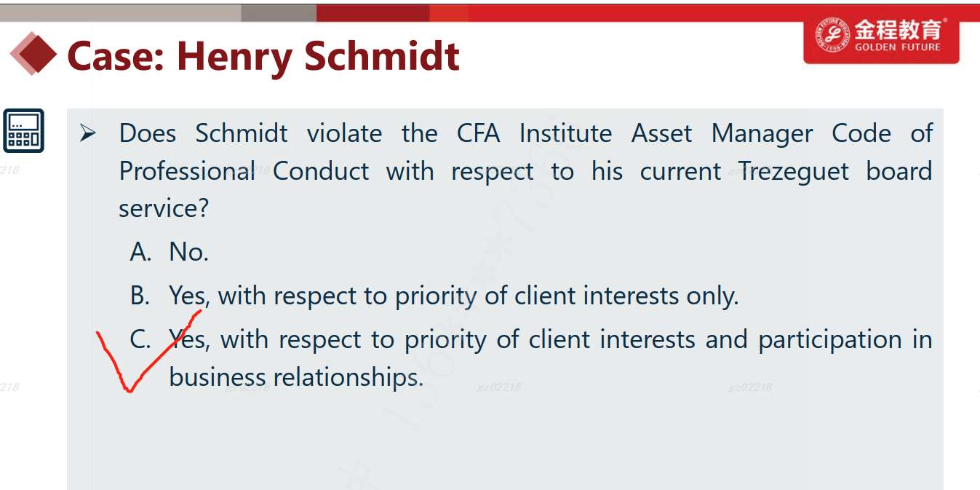Select answer B about client interests only

453,296
